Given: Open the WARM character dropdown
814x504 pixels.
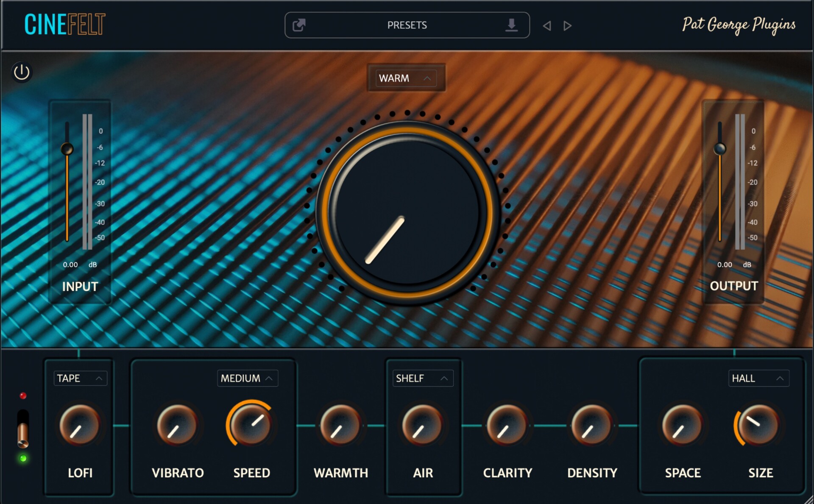Looking at the screenshot, I should [x=406, y=78].
